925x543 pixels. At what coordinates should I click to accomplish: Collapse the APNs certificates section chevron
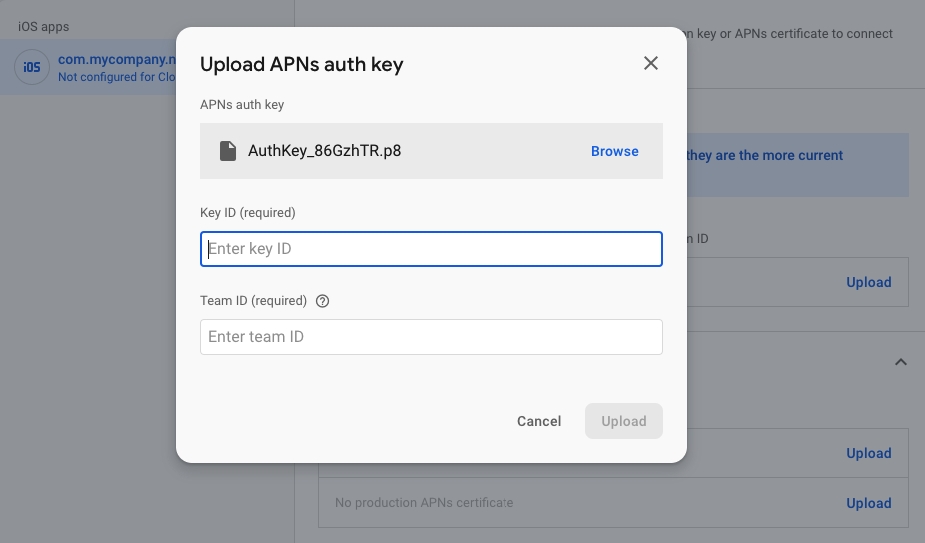pos(900,362)
